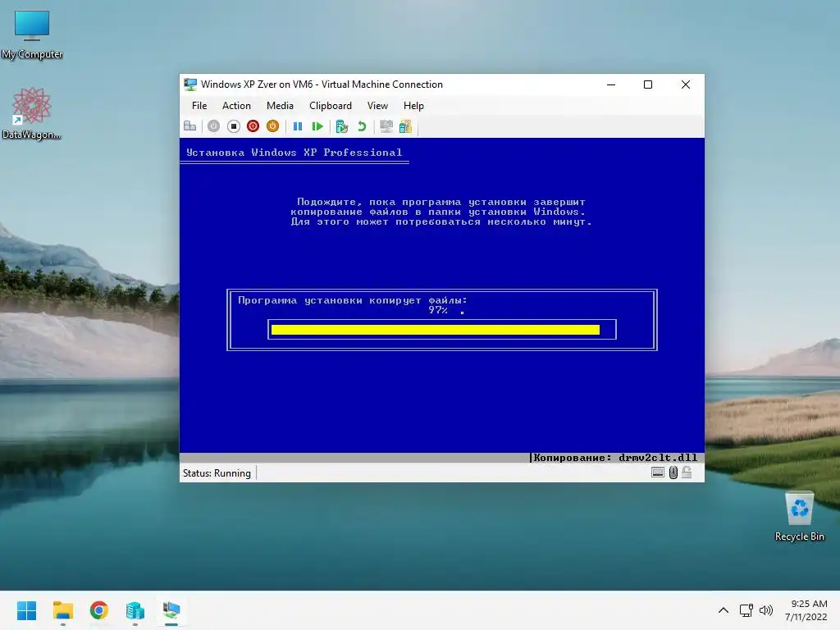This screenshot has width=840, height=630.
Task: Turn off the VM with the square stop icon
Action: click(233, 126)
